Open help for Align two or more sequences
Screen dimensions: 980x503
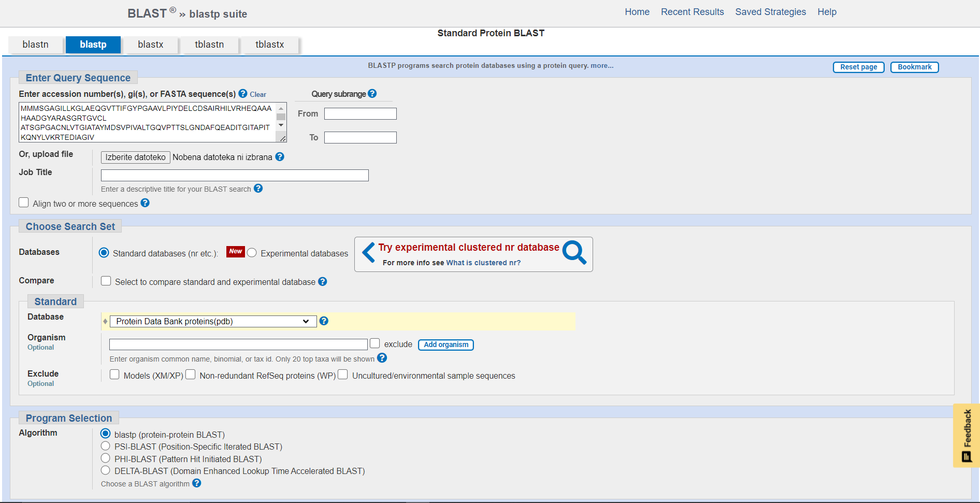(x=145, y=203)
